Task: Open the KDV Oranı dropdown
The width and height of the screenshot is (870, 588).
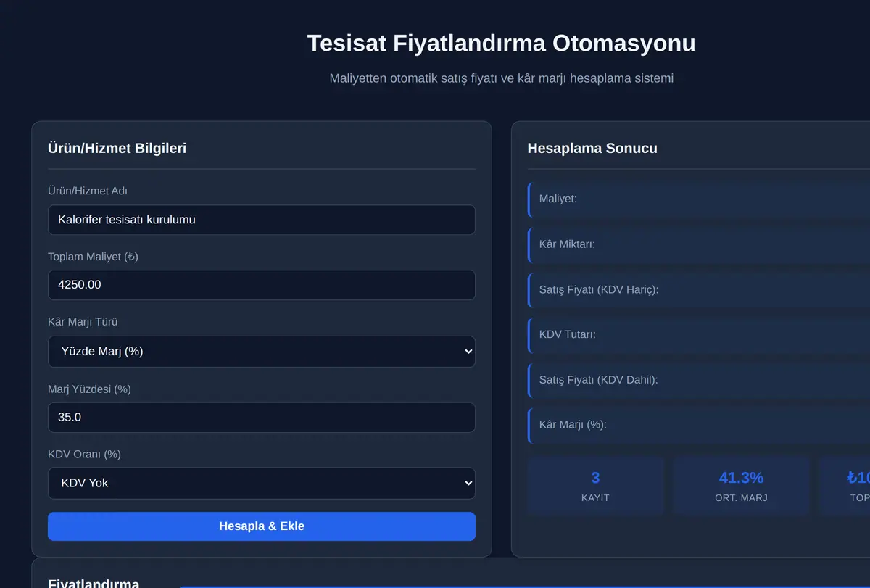Action: tap(262, 483)
